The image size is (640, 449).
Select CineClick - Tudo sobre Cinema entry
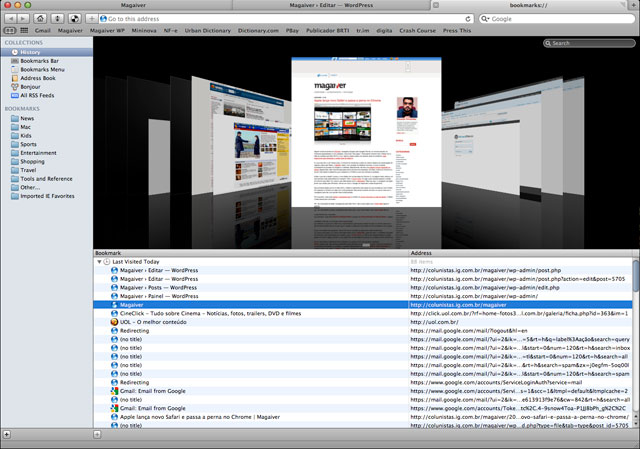[x=363, y=313]
